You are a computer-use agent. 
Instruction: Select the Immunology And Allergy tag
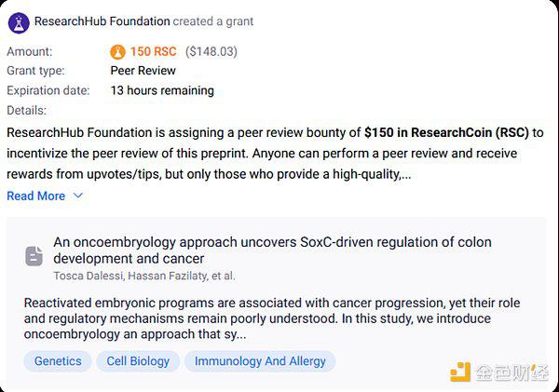tap(260, 361)
